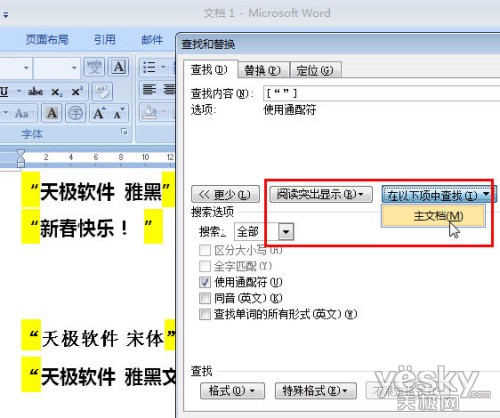The width and height of the screenshot is (500, 418).
Task: Click the font size box in the ribbon
Action: (x=57, y=68)
